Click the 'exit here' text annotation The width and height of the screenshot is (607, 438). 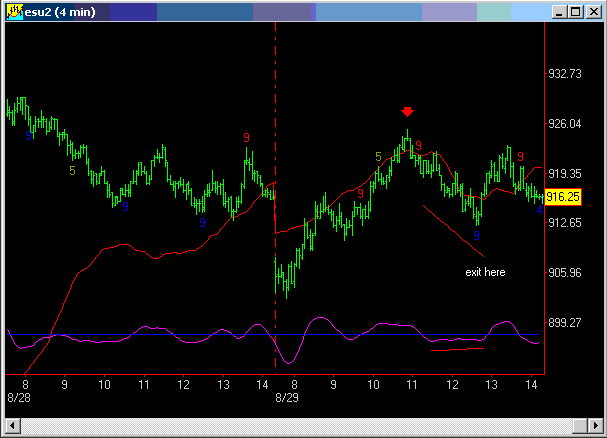coord(486,272)
